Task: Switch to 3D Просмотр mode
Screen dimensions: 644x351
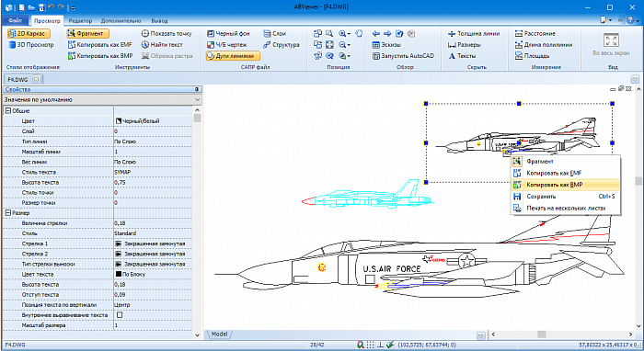Action: tap(30, 45)
